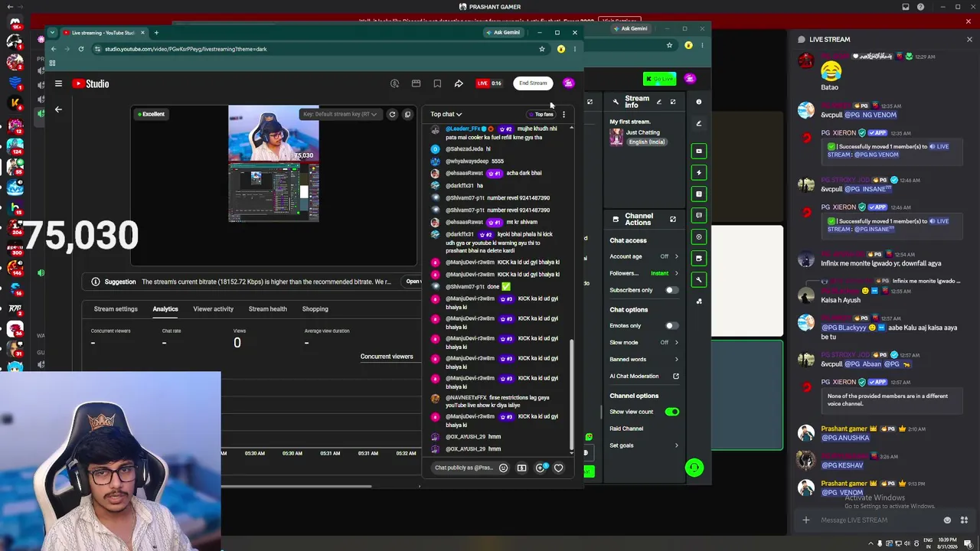Click Raid Channel option
Viewport: 980px width, 551px height.
pyautogui.click(x=626, y=429)
